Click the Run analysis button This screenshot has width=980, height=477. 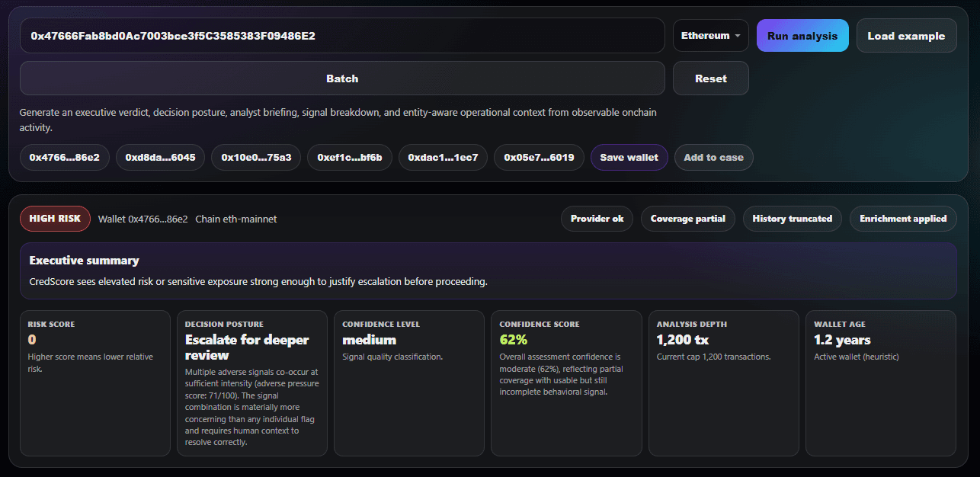802,36
